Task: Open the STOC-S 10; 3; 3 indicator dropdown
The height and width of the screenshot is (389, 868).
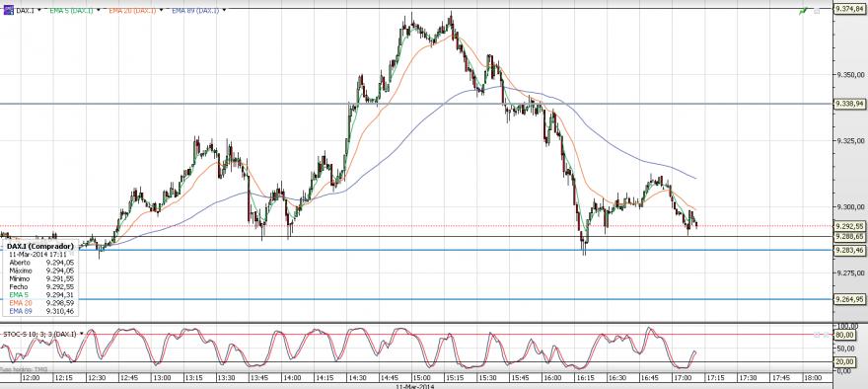Action: coord(81,333)
